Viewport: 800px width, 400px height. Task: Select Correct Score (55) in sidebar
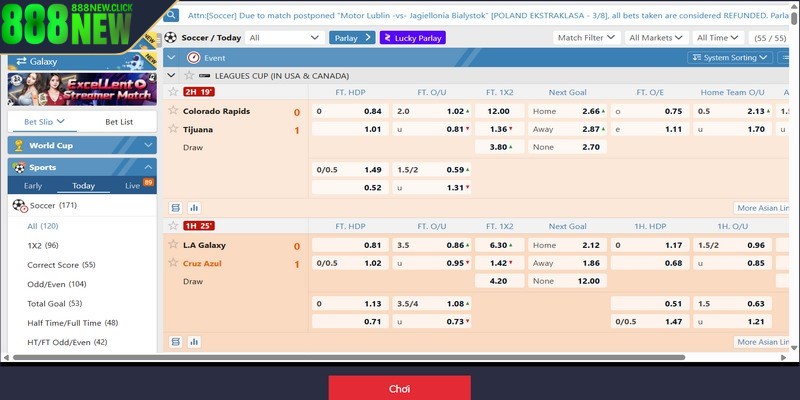61,265
